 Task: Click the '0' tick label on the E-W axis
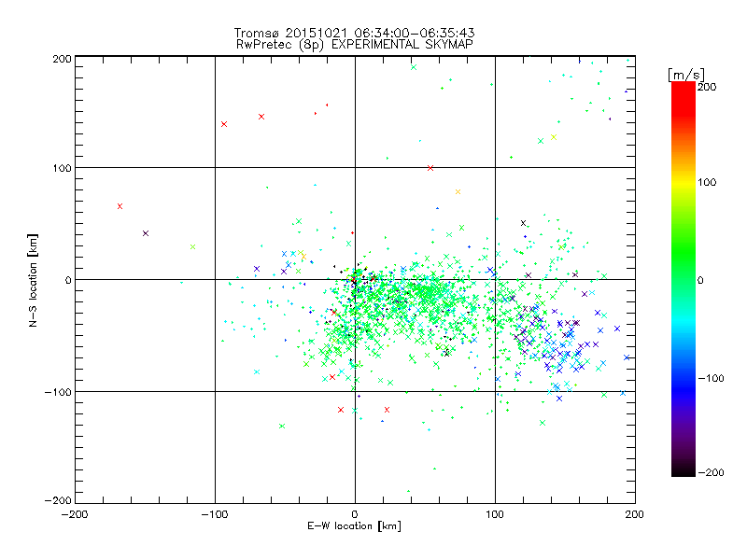(355, 514)
